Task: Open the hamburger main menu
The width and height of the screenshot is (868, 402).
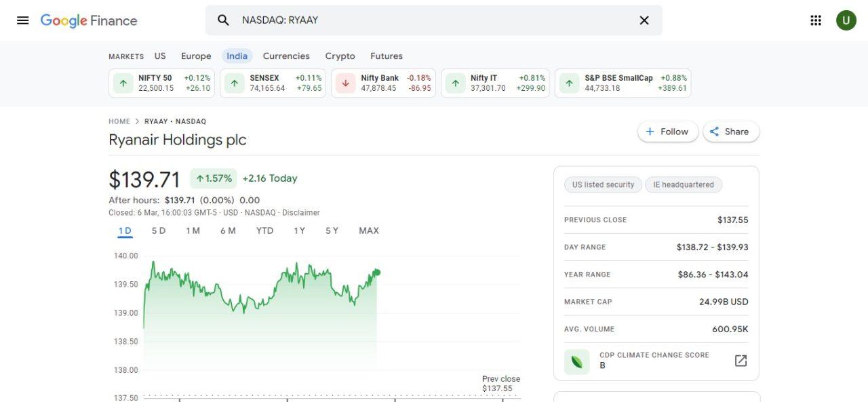Action: pyautogui.click(x=22, y=20)
